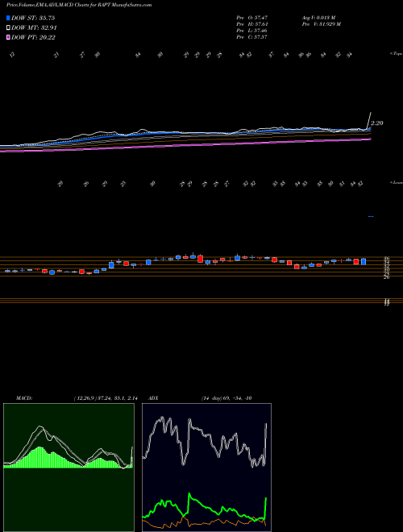The height and width of the screenshot is (532, 403).
Task: Click the 'Pre L: 37.46' low value
Action: coord(252,31)
